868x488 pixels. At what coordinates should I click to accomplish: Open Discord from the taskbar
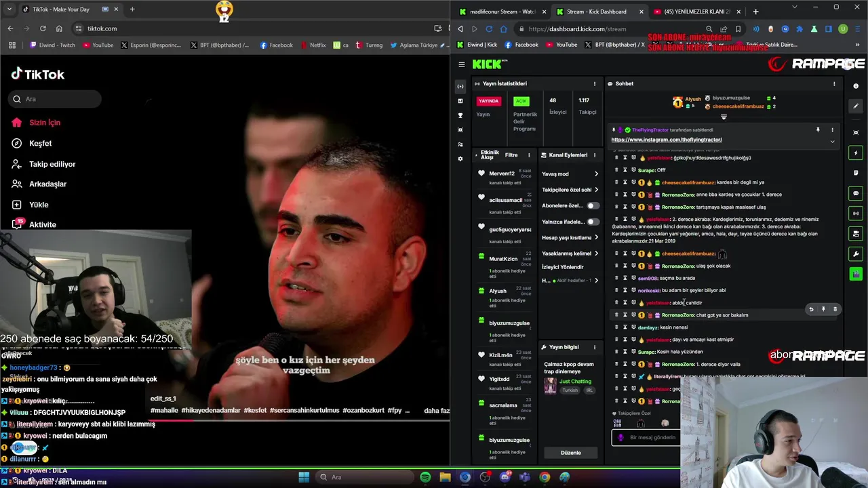pos(505,477)
